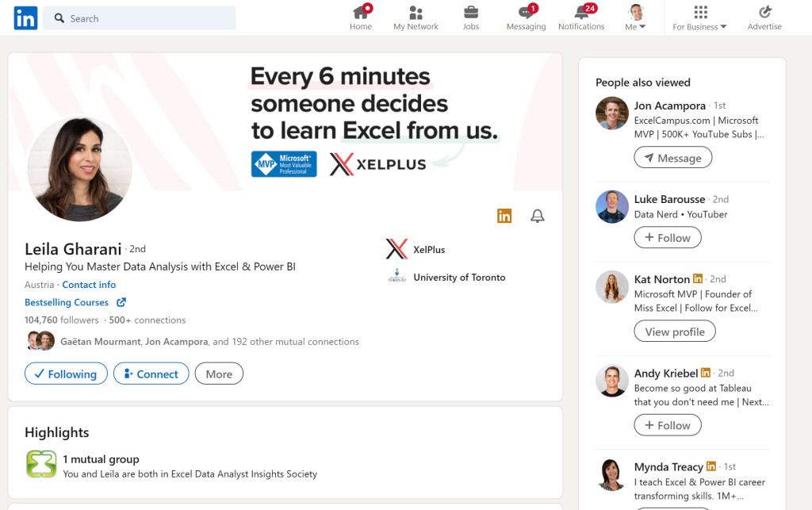Open the Jobs nav item
This screenshot has height=510, width=812.
tap(471, 18)
